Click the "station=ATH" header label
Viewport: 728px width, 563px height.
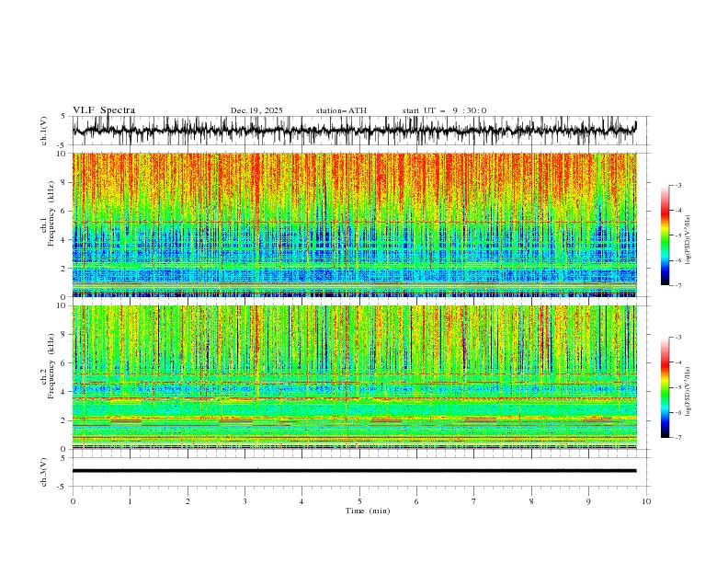[341, 110]
